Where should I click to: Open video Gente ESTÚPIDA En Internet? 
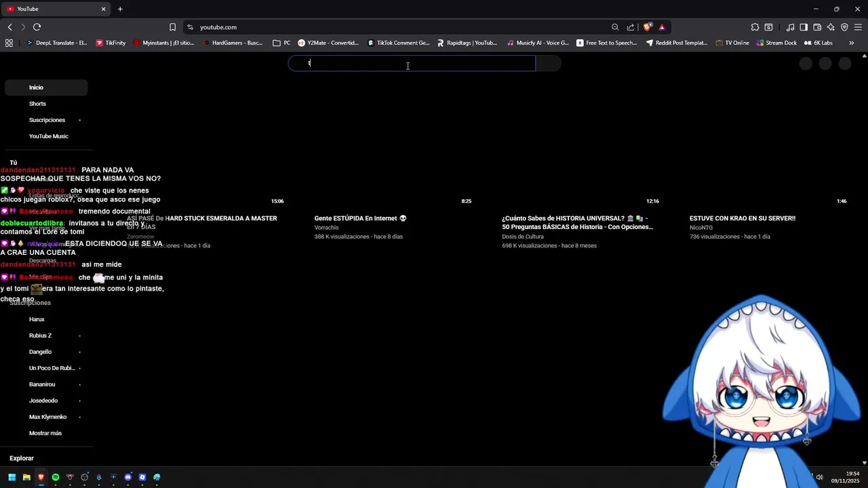coord(360,218)
